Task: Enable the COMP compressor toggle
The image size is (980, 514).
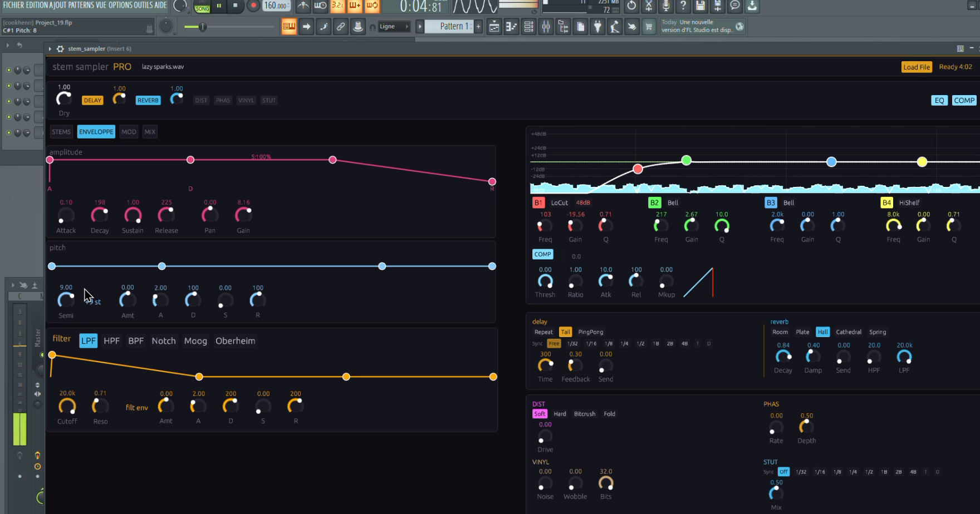Action: click(964, 101)
